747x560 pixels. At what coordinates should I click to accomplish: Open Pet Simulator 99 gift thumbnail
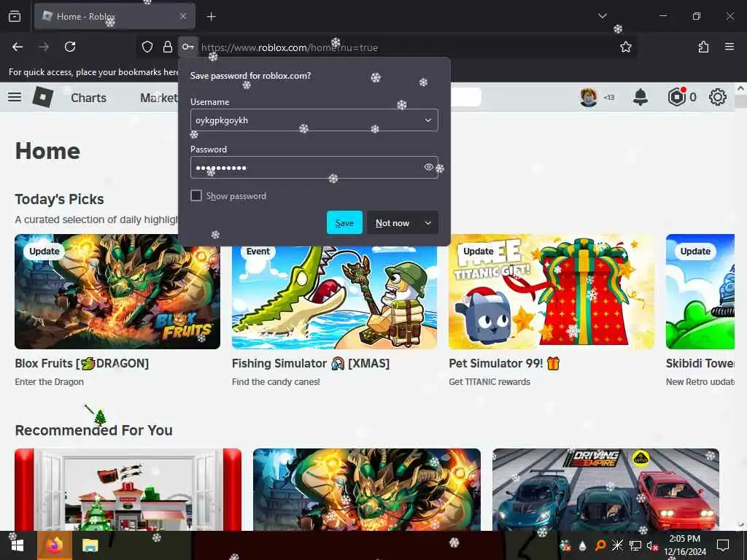coord(551,292)
